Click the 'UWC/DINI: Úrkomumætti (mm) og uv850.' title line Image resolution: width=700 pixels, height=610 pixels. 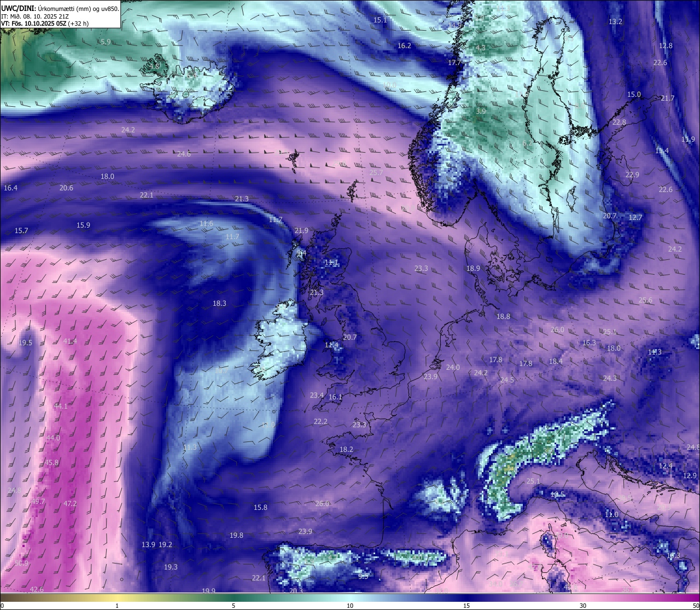pos(60,9)
